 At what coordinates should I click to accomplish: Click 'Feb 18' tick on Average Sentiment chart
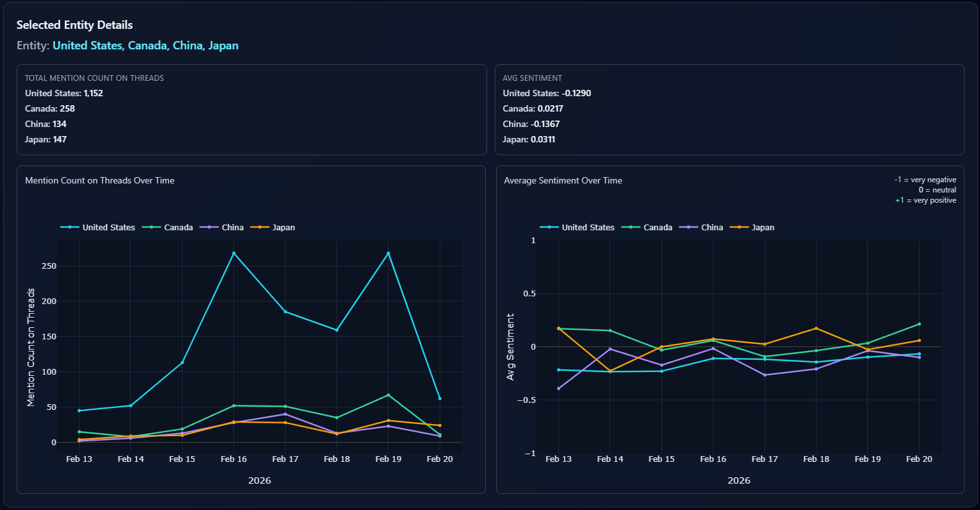816,459
